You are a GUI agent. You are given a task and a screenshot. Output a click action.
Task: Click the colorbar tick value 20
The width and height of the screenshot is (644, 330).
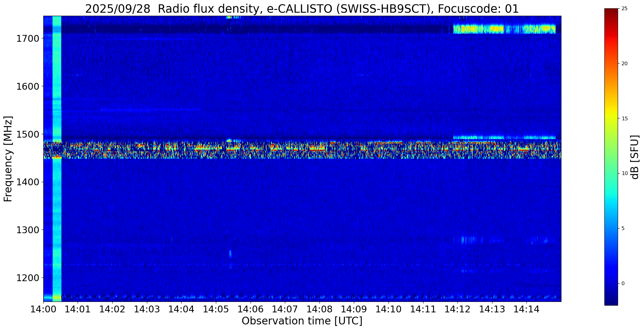click(624, 64)
